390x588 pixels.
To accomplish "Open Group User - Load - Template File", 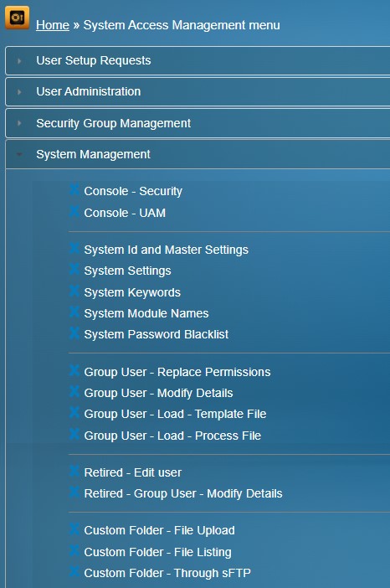I will tap(175, 414).
